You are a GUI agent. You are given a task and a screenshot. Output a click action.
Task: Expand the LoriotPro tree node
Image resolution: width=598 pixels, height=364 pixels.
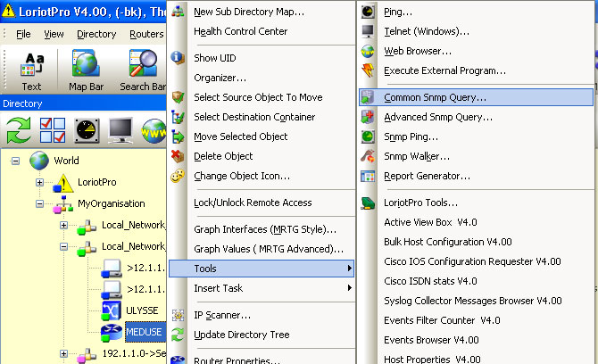(x=39, y=183)
